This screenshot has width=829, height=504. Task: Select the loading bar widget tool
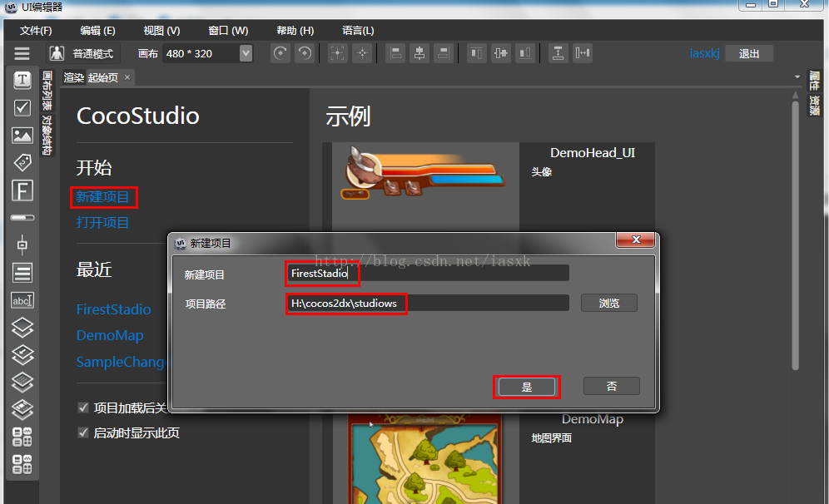22,218
